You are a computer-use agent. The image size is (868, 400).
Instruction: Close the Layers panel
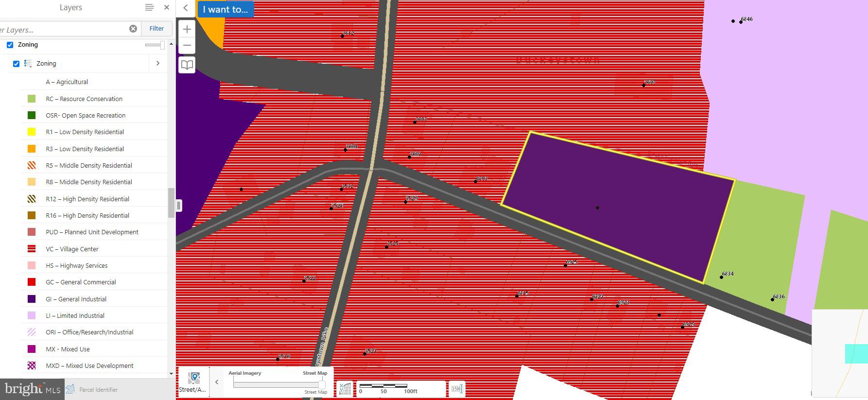coord(167,7)
